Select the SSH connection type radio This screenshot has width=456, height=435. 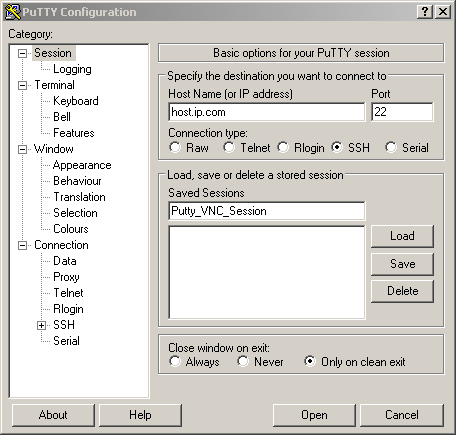[x=337, y=147]
